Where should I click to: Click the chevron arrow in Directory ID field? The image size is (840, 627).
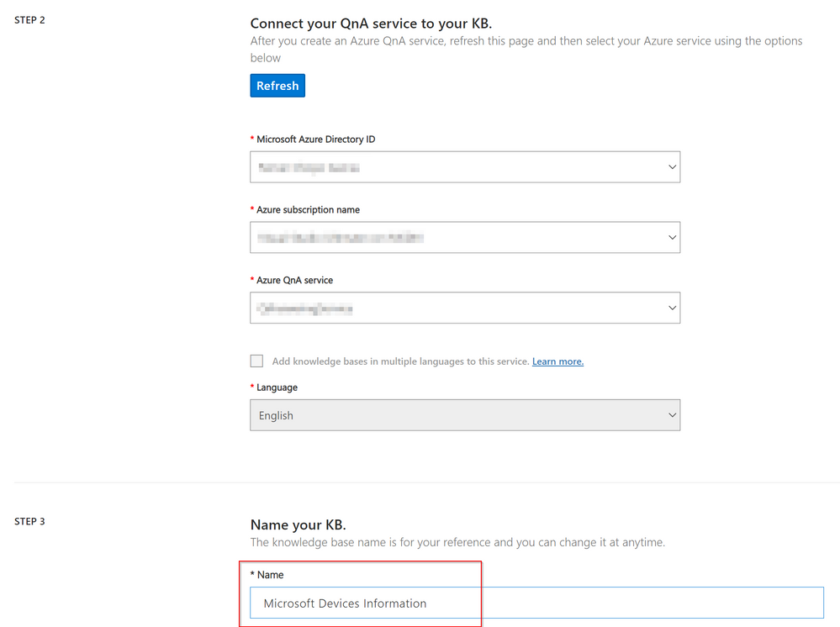click(x=672, y=167)
